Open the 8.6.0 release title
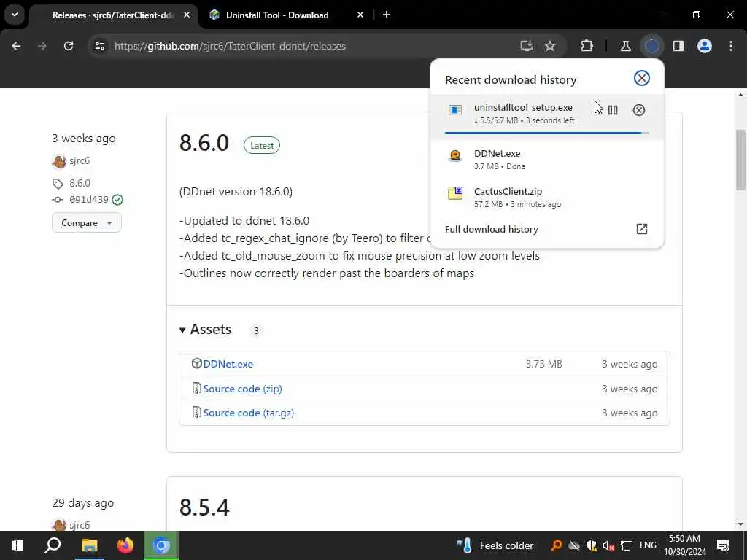747x560 pixels. (204, 143)
